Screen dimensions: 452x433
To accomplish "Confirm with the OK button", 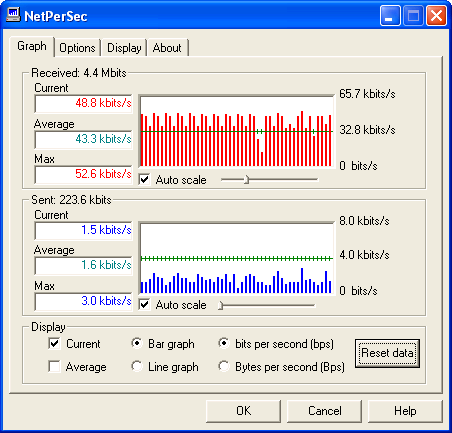I will pos(243,411).
